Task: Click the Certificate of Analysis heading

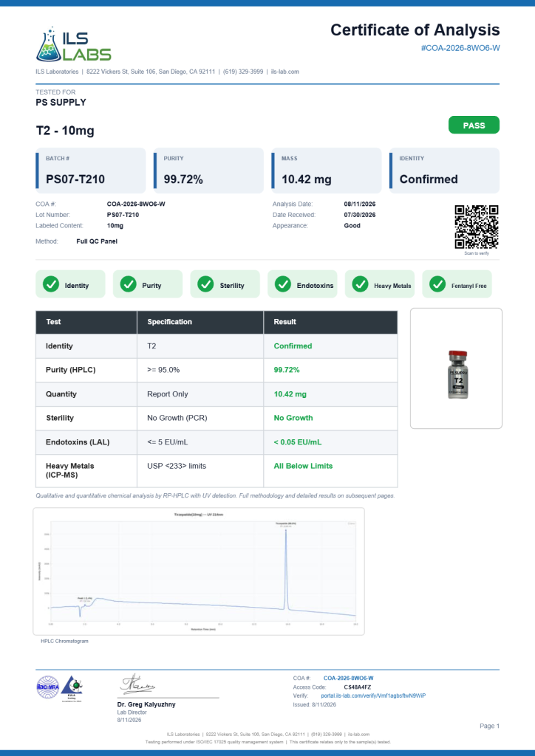Action: coord(415,30)
